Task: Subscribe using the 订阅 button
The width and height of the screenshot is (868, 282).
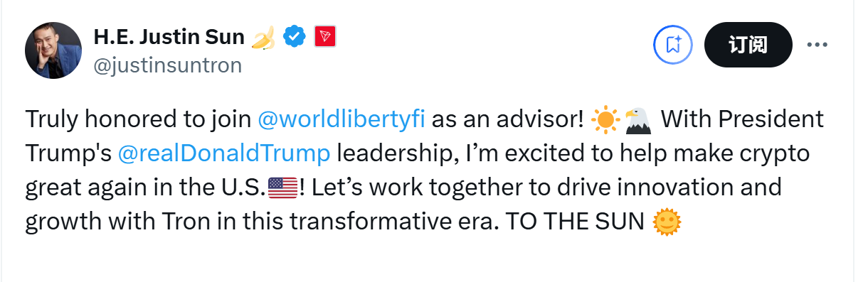Action: point(748,45)
